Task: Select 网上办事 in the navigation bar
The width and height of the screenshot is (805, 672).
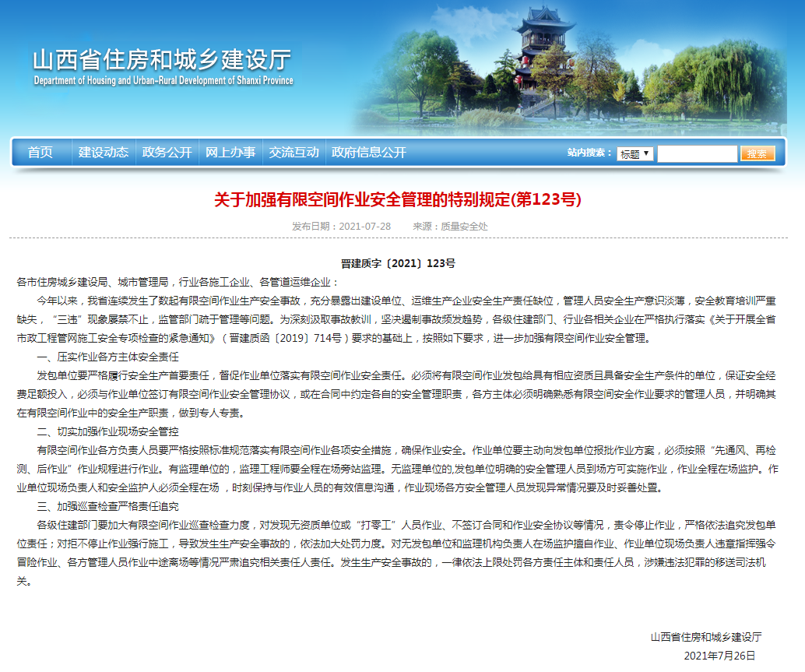Action: click(x=230, y=153)
